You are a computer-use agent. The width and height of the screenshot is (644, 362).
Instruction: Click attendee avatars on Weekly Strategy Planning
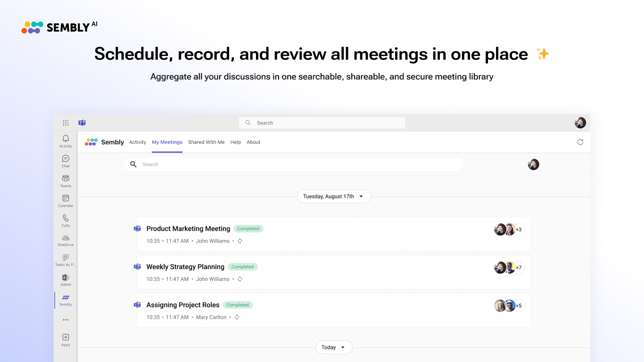point(505,268)
